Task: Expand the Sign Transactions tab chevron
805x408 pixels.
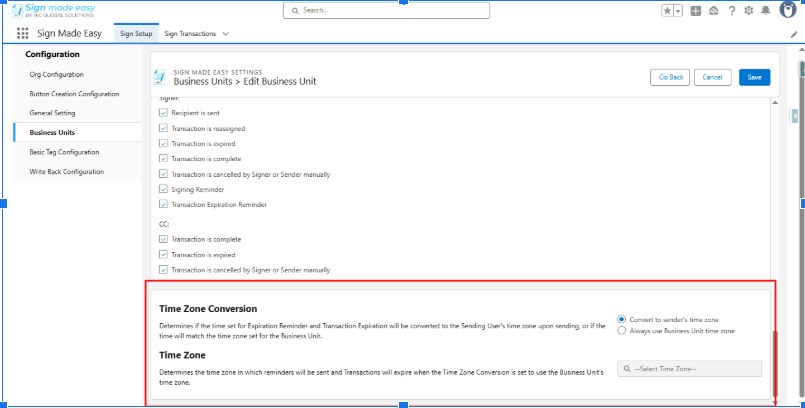Action: [226, 34]
